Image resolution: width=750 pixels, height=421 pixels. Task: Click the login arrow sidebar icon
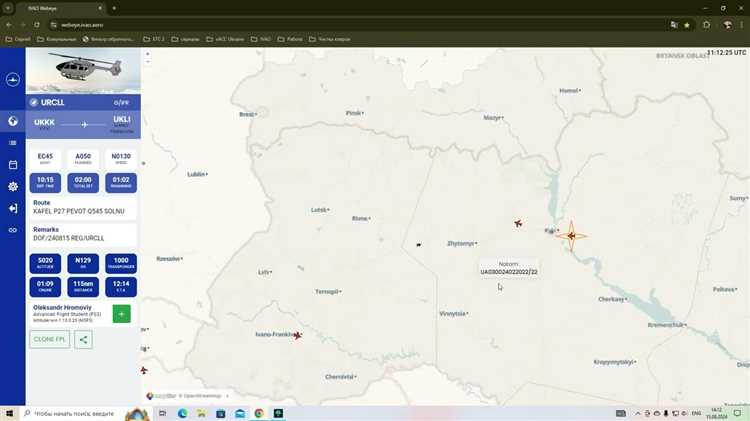click(x=13, y=208)
